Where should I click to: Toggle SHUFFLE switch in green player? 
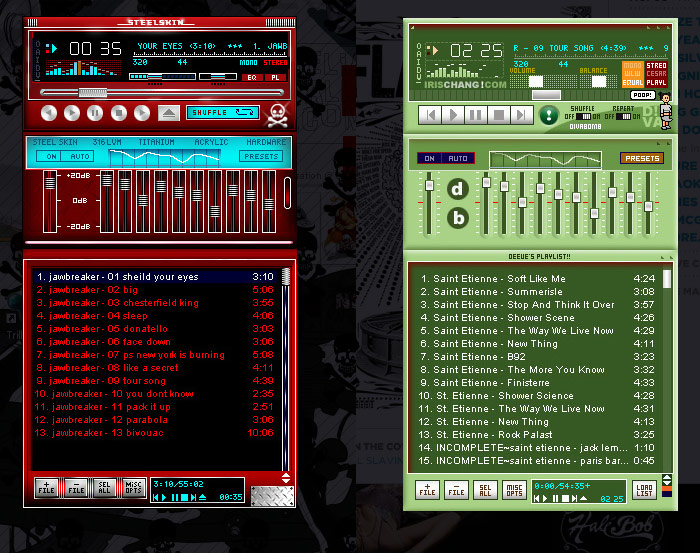point(583,116)
